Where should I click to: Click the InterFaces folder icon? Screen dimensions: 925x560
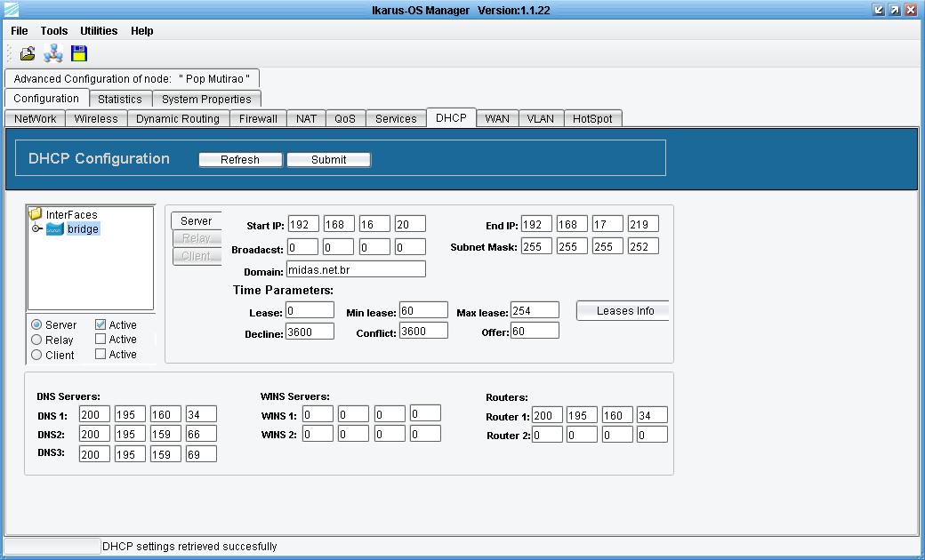(x=36, y=213)
